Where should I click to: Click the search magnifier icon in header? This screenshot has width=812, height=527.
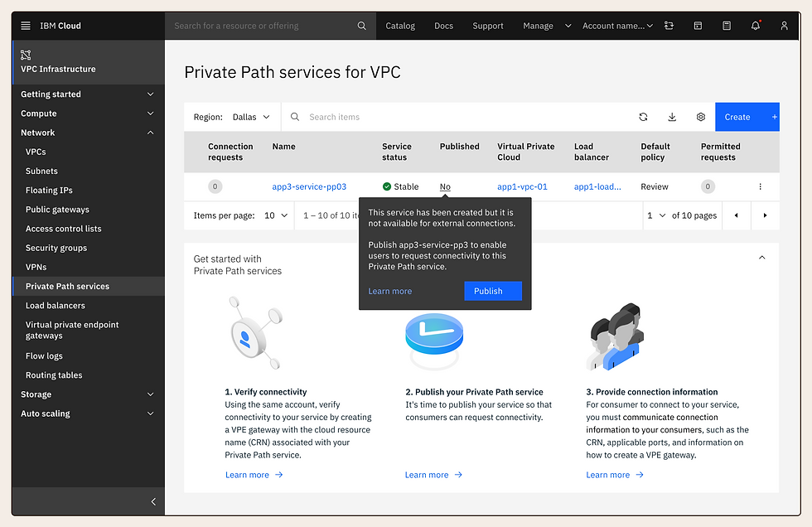(x=361, y=26)
